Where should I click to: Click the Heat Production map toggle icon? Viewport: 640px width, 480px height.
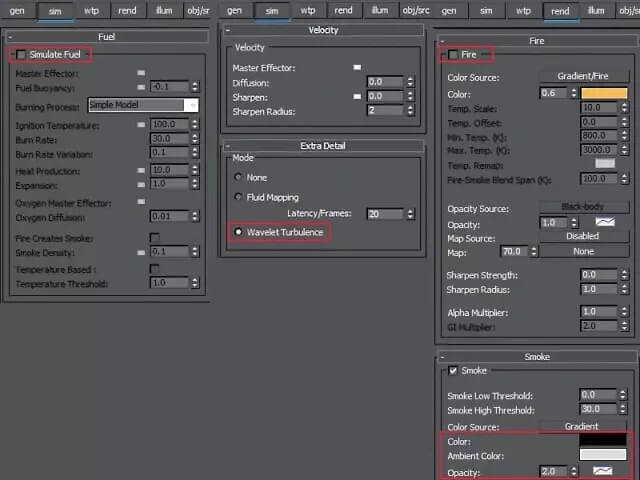141,170
